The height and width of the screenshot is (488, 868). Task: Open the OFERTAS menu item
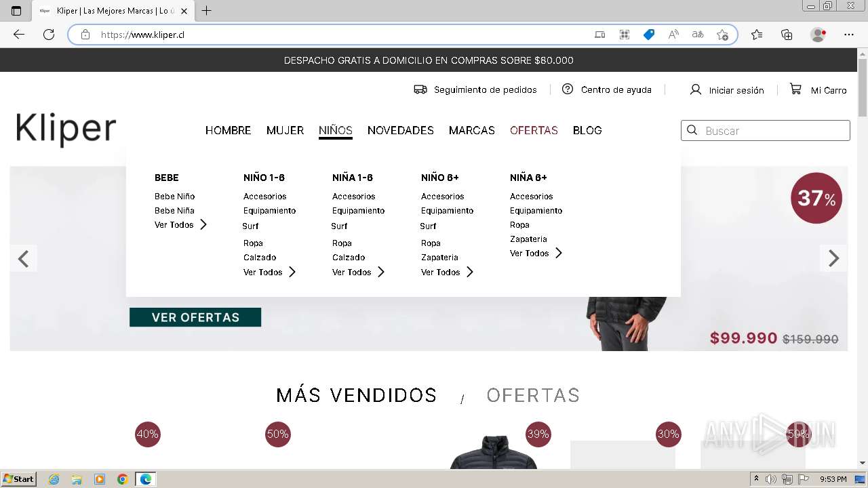coord(534,130)
